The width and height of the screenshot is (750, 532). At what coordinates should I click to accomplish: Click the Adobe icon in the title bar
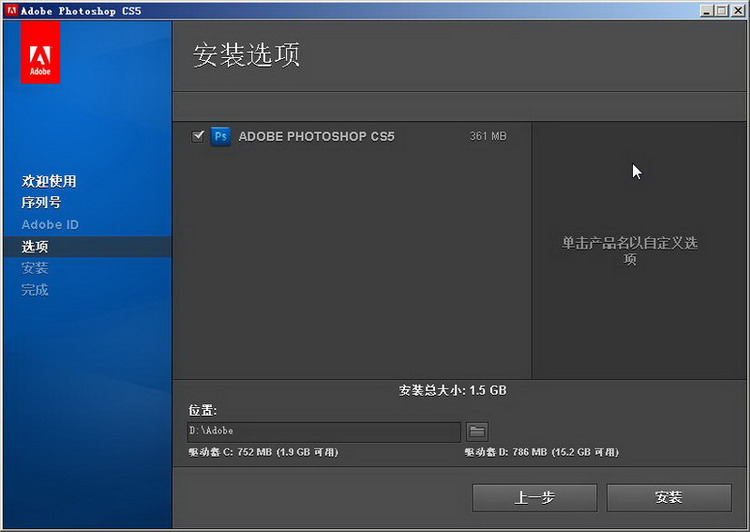click(x=11, y=10)
